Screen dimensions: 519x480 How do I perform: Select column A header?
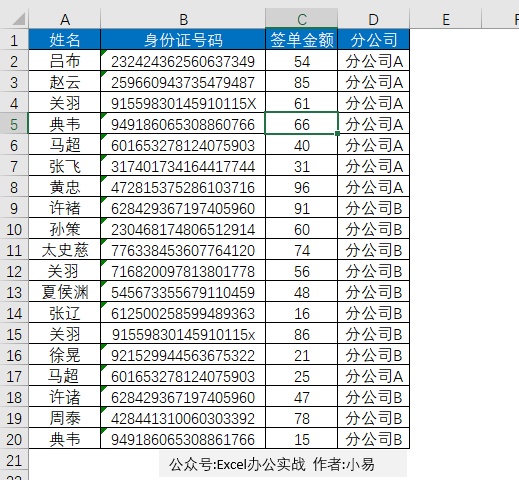[x=65, y=19]
